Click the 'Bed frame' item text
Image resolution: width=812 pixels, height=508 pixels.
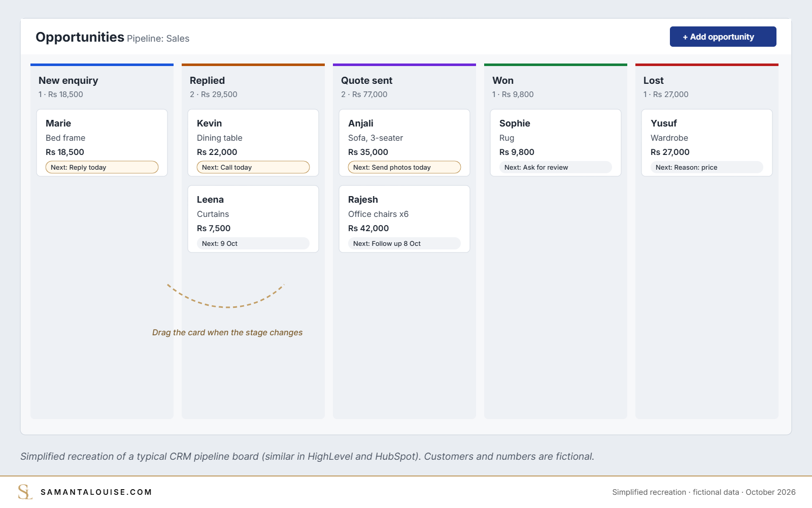point(65,138)
